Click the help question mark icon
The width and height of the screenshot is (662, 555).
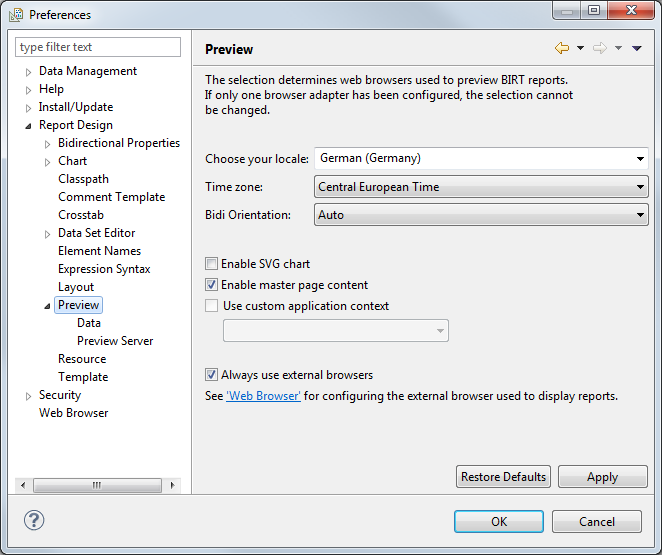click(x=34, y=520)
